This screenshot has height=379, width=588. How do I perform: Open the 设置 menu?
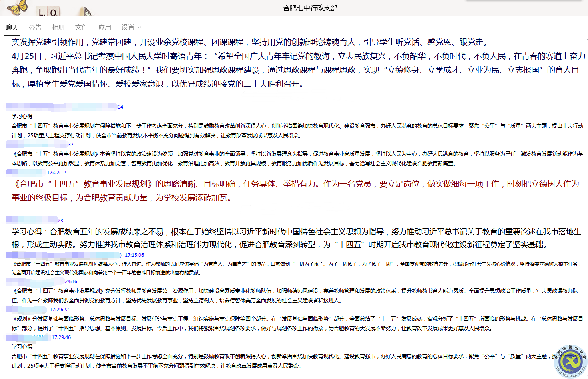128,27
